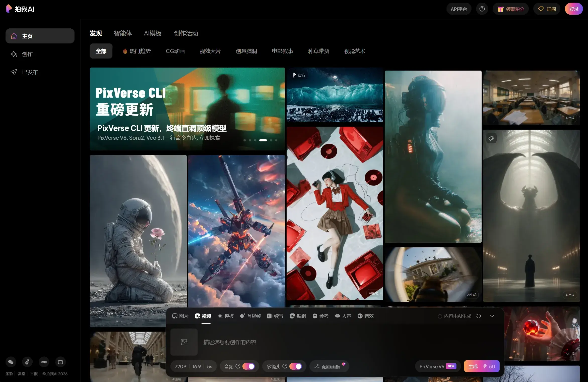Collapse the creation panel with chevron arrow
This screenshot has height=382, width=588.
[x=492, y=316]
